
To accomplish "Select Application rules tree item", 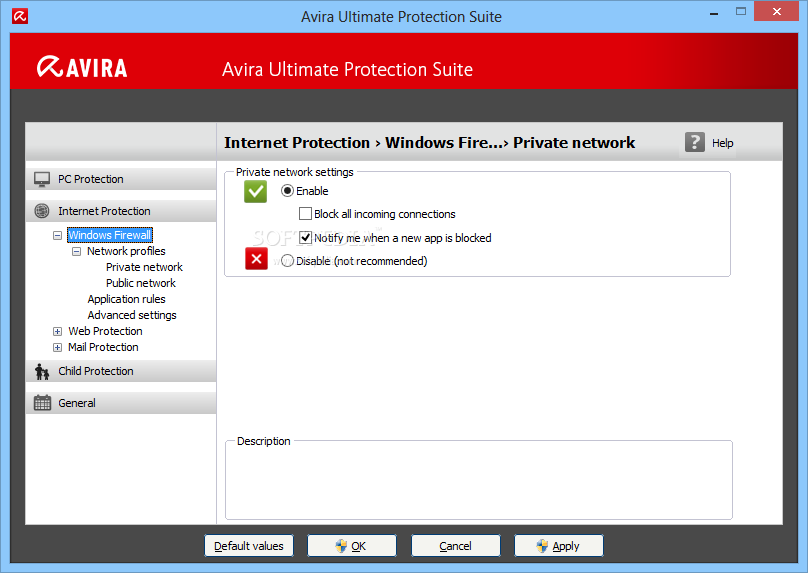I will [x=126, y=299].
